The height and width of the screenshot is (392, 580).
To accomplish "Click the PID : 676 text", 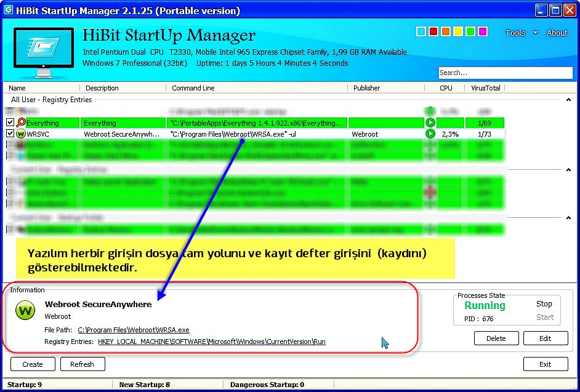I will (x=478, y=319).
